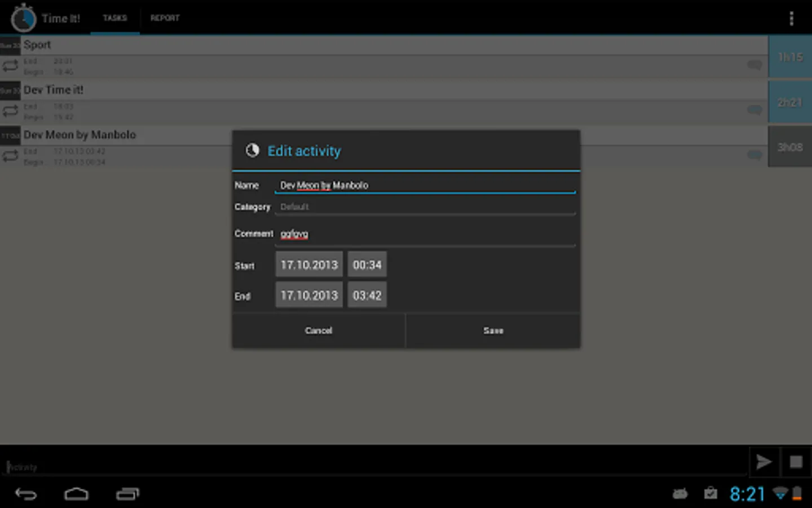Tap the Android head notification icon

[680, 494]
